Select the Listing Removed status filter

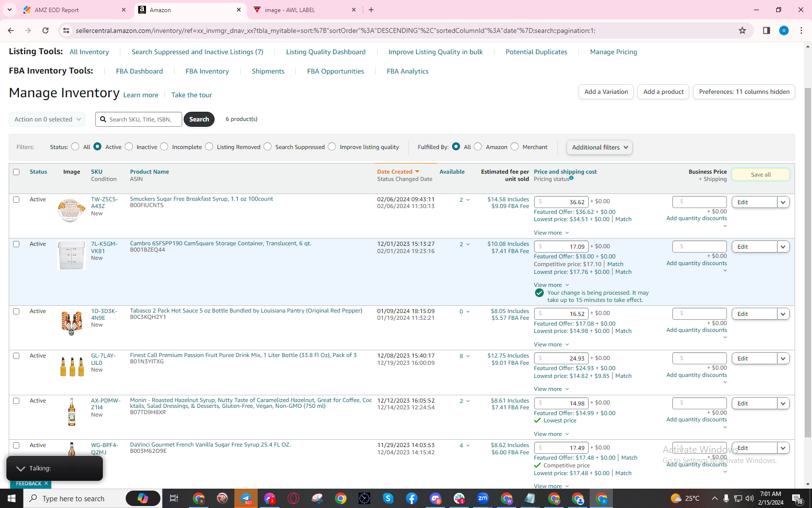pos(209,147)
